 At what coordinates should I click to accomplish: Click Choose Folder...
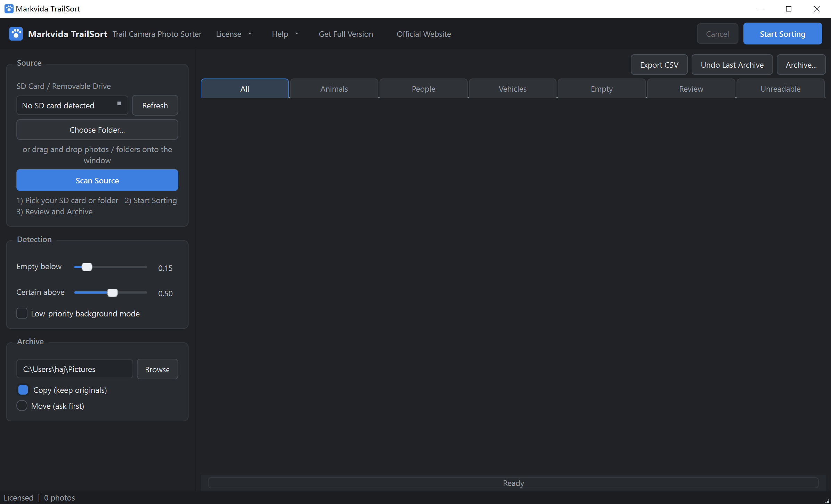pos(97,130)
